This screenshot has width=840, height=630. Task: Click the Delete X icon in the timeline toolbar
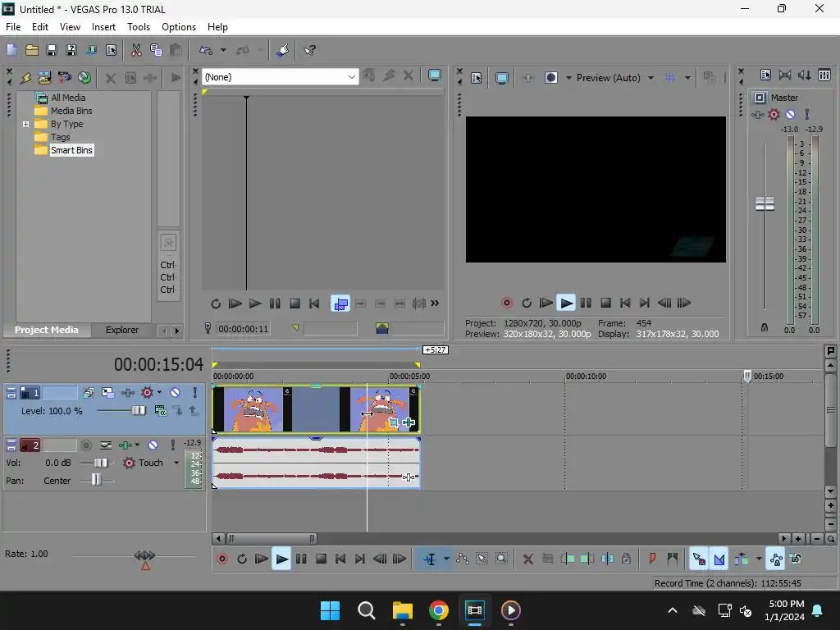527,559
